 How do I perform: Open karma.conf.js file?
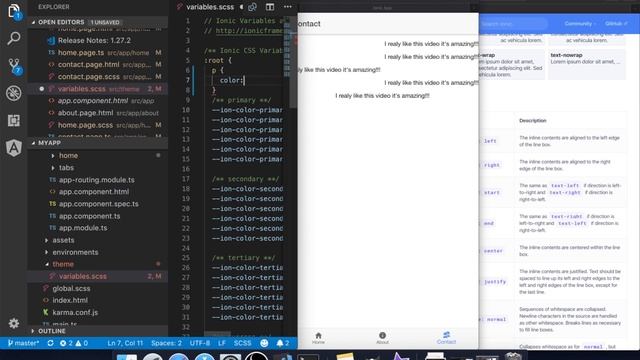75,313
